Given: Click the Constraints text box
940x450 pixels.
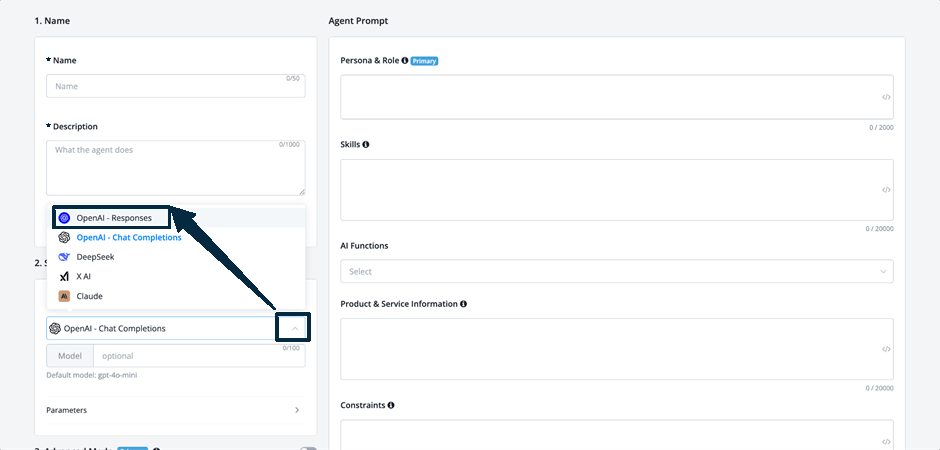Looking at the screenshot, I should (617, 434).
